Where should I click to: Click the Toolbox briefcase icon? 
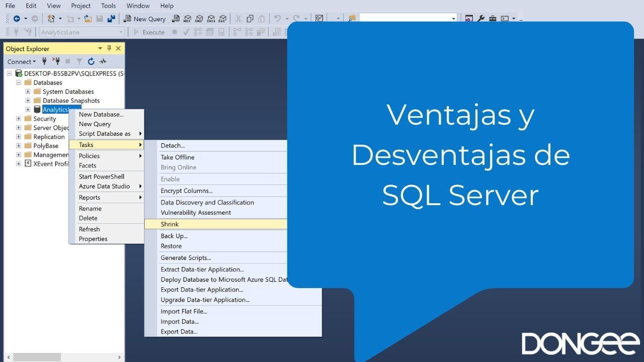pos(493,19)
